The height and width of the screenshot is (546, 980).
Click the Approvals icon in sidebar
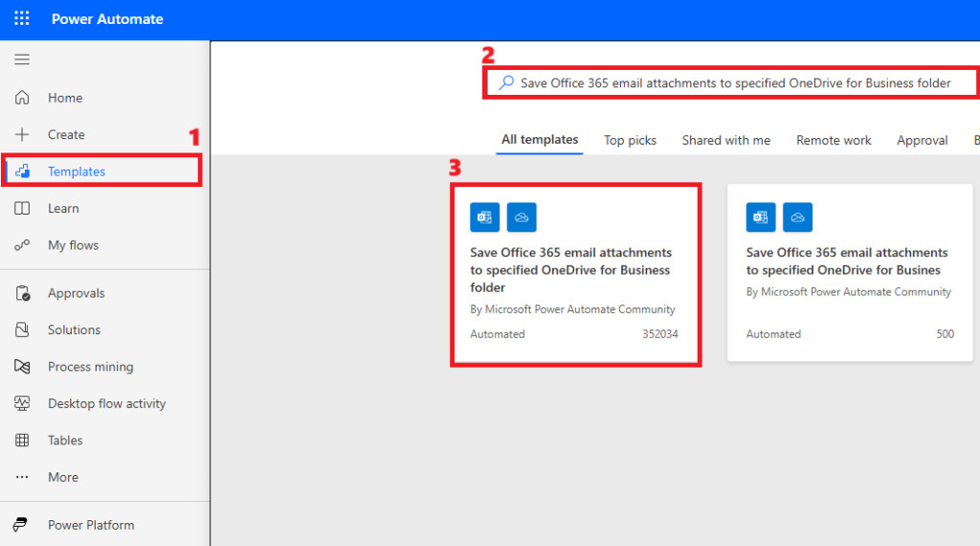coord(22,293)
